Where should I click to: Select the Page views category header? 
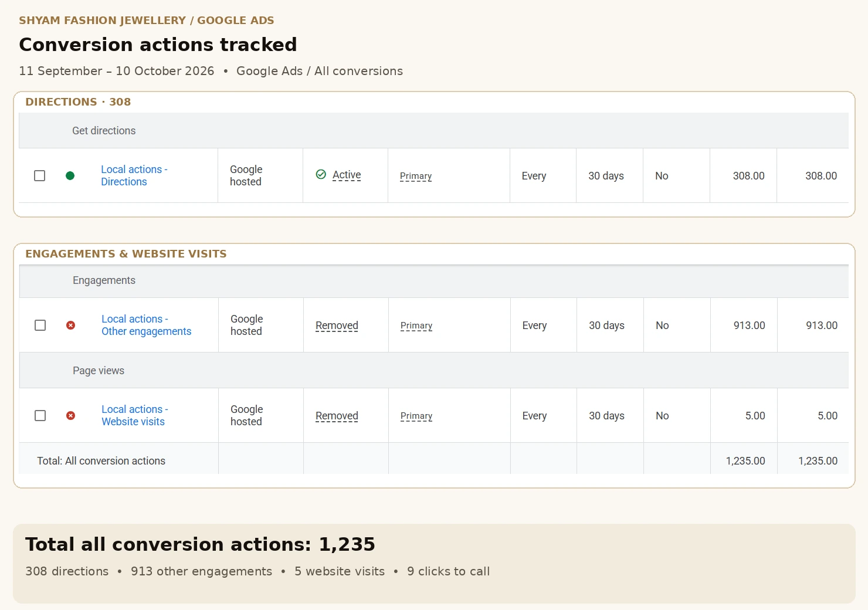(x=434, y=371)
